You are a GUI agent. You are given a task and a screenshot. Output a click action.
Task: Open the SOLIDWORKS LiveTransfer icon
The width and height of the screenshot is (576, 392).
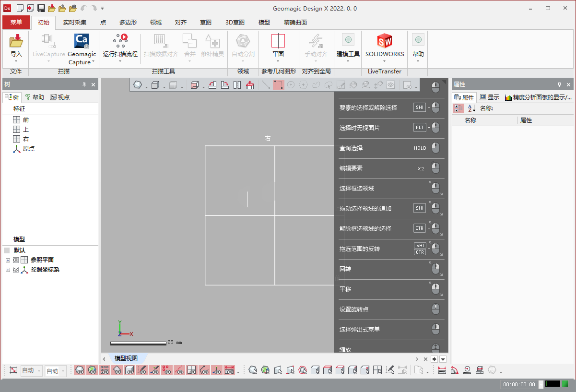point(385,41)
